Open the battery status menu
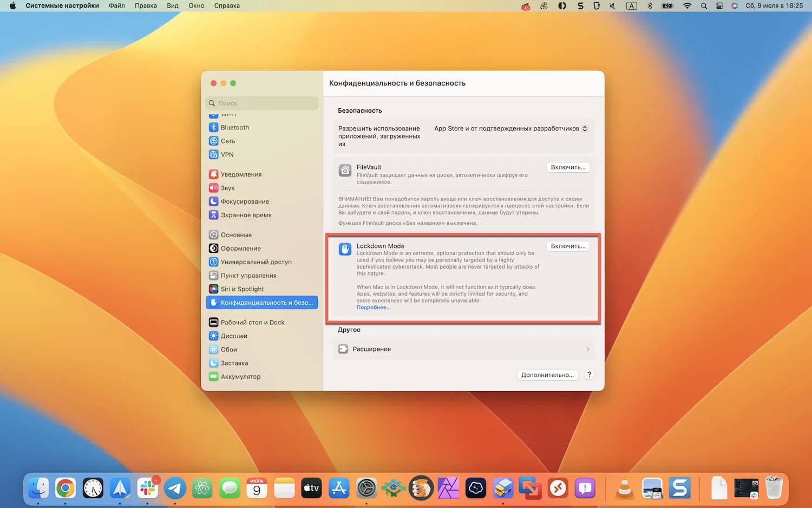Screen dimensions: 812x508 click(x=668, y=6)
